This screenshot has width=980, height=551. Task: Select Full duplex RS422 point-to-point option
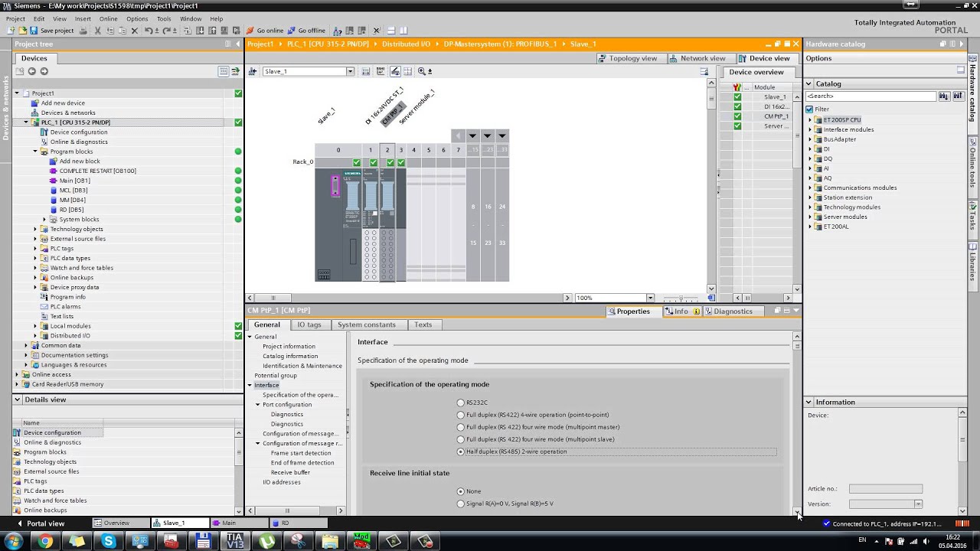(460, 415)
